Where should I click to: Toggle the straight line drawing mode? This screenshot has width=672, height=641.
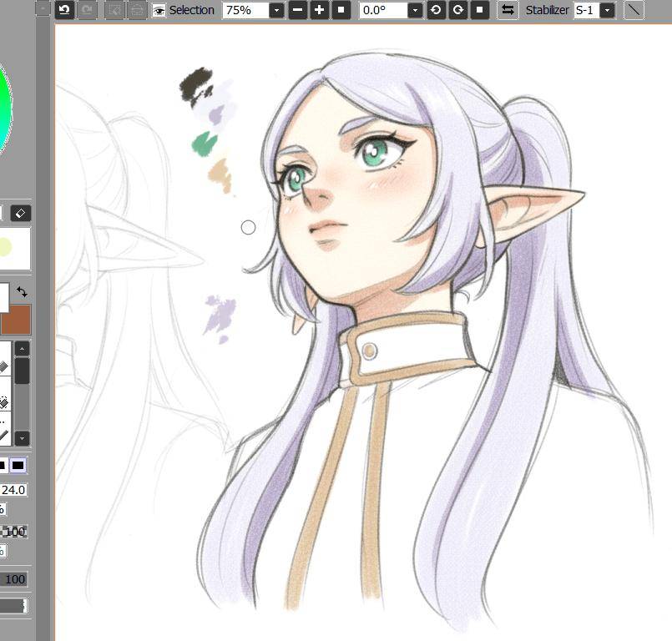(634, 10)
